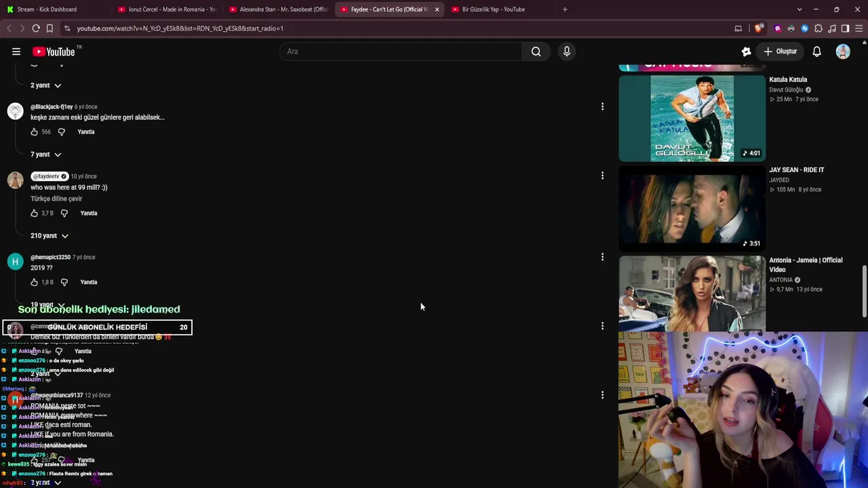Reply to Blackjack-fj1ey via Yanıtla
Image resolution: width=868 pixels, height=488 pixels.
point(86,132)
